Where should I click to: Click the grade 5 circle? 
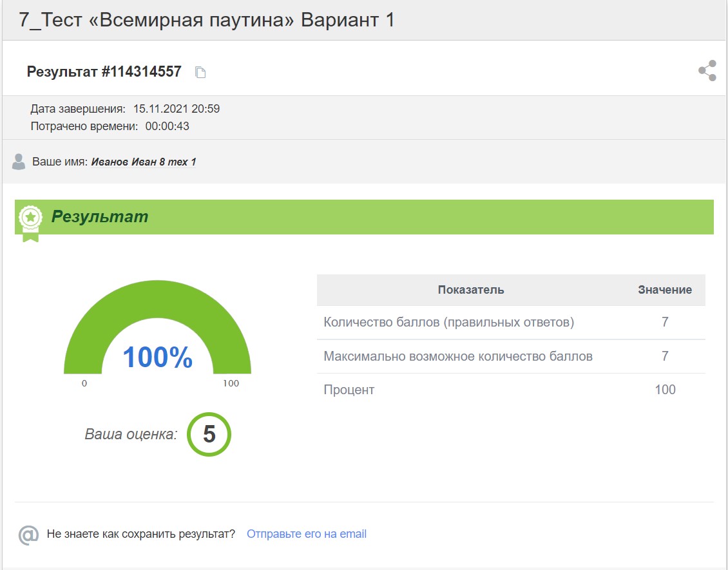[209, 434]
